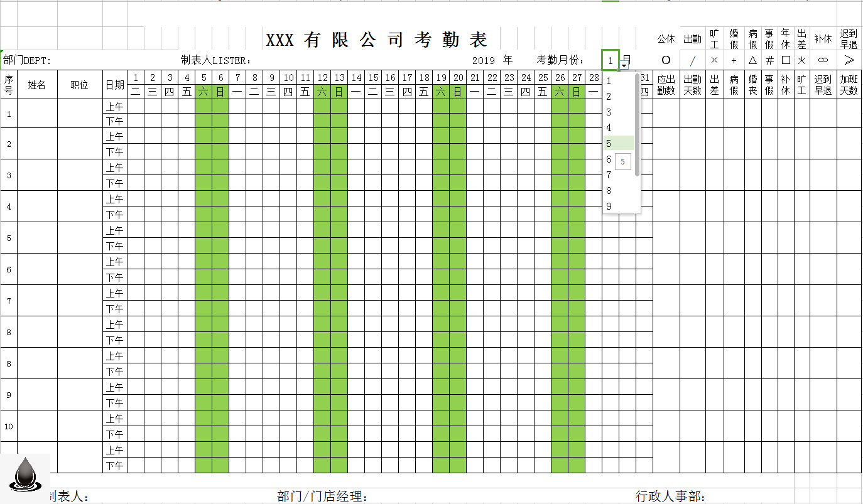Click the # personal leave (事假) symbol
The width and height of the screenshot is (863, 504).
click(x=769, y=60)
